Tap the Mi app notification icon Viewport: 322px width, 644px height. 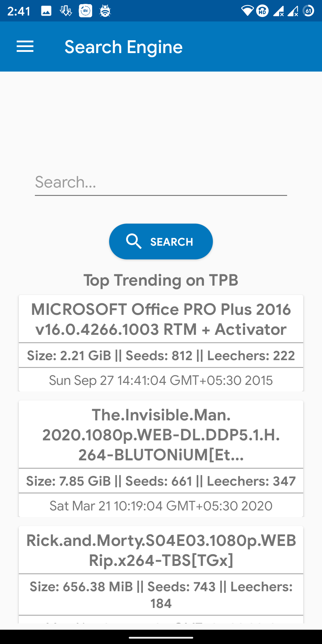[86, 11]
